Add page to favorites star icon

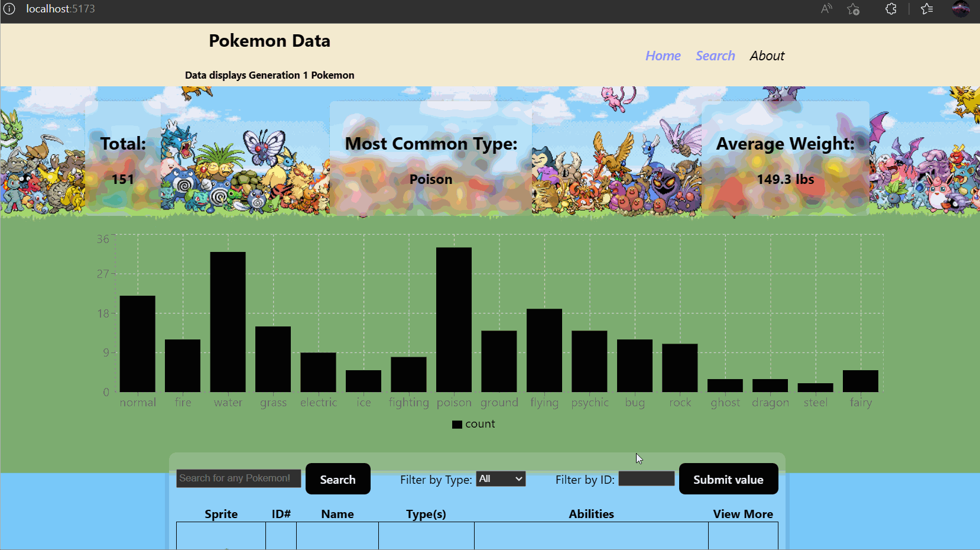(x=853, y=9)
